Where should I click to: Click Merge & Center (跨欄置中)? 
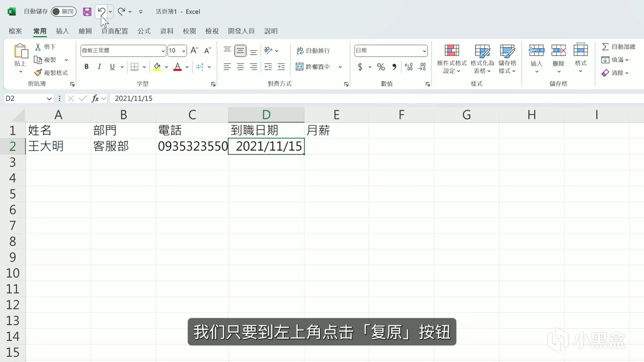pos(312,67)
